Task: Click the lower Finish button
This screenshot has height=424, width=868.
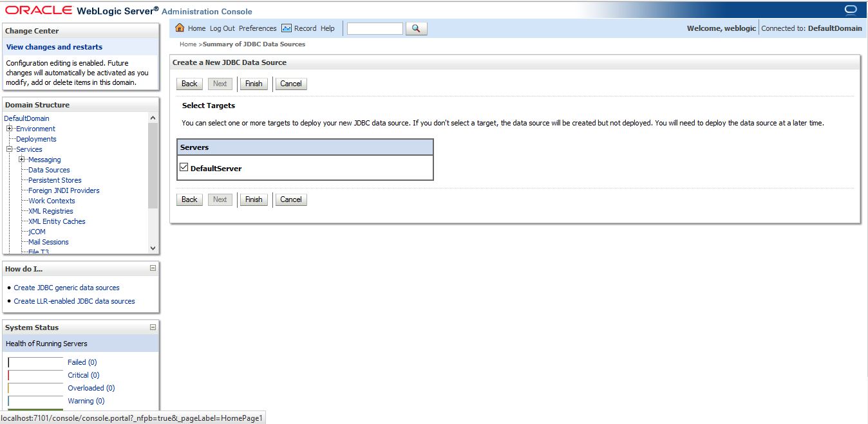Action: coord(254,199)
